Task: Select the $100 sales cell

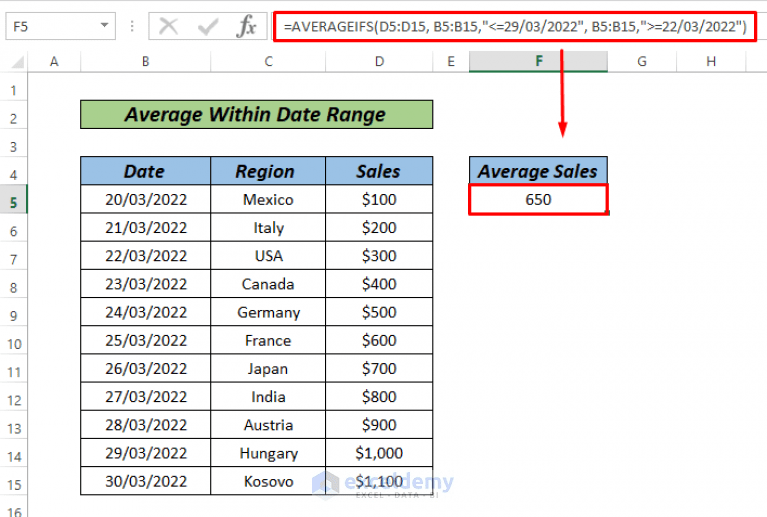Action: coord(379,200)
